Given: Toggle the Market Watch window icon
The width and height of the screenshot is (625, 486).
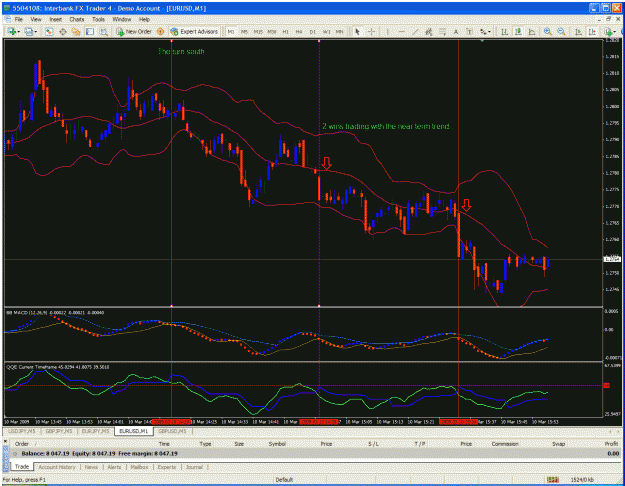Looking at the screenshot, I should click(49, 31).
